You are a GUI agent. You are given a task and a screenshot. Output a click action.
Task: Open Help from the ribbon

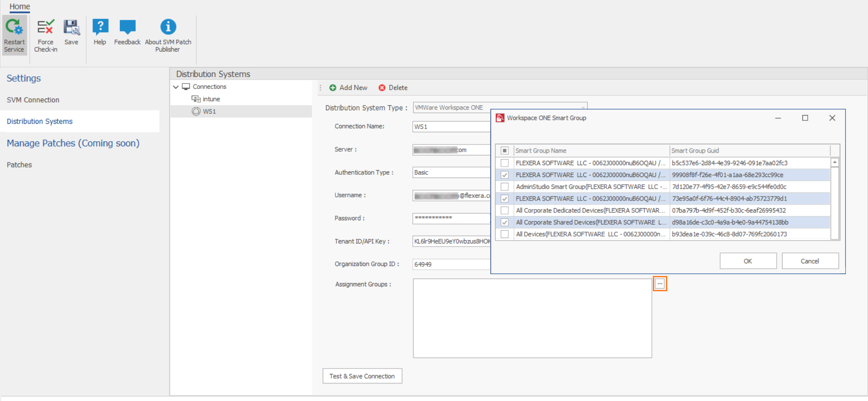100,33
